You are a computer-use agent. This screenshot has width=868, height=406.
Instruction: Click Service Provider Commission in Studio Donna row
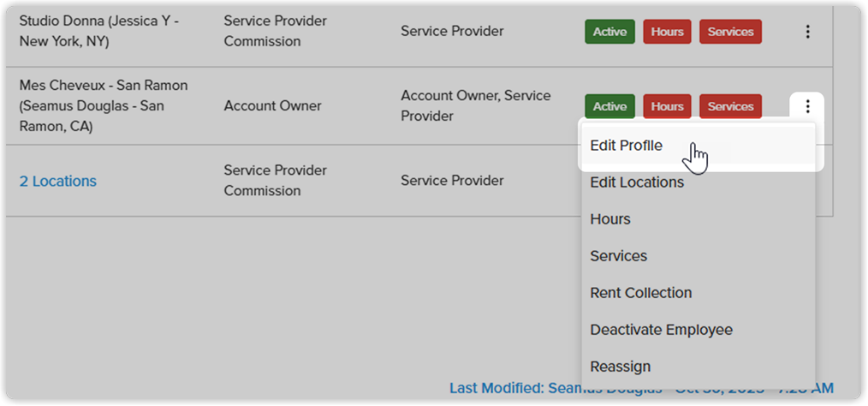tap(275, 31)
